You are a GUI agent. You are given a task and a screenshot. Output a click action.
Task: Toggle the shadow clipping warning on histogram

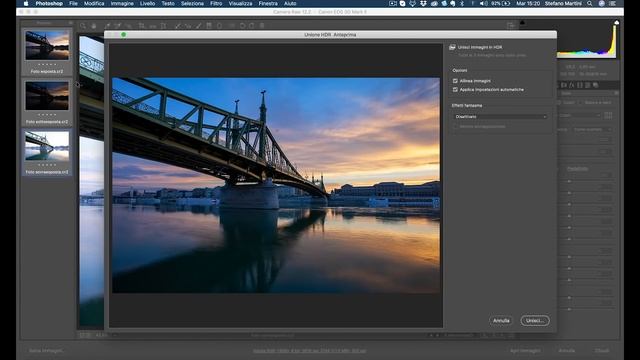pyautogui.click(x=522, y=22)
